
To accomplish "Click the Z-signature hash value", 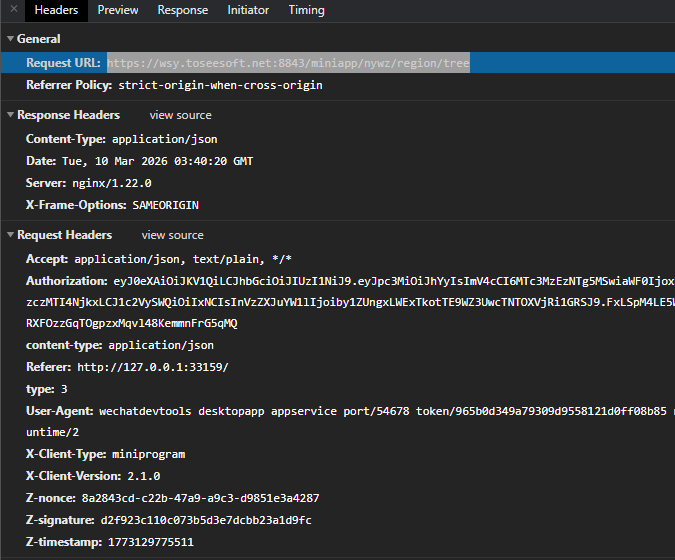I will [206, 520].
